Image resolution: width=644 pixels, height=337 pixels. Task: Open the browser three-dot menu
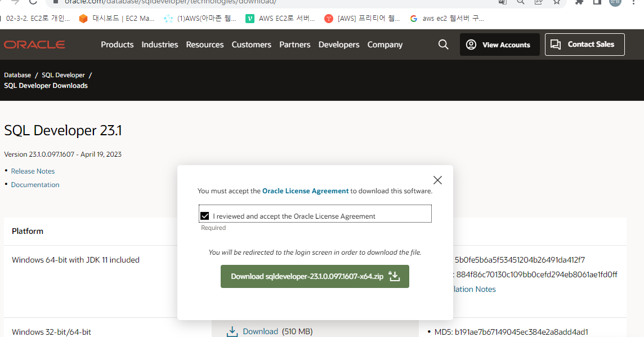pos(634,2)
